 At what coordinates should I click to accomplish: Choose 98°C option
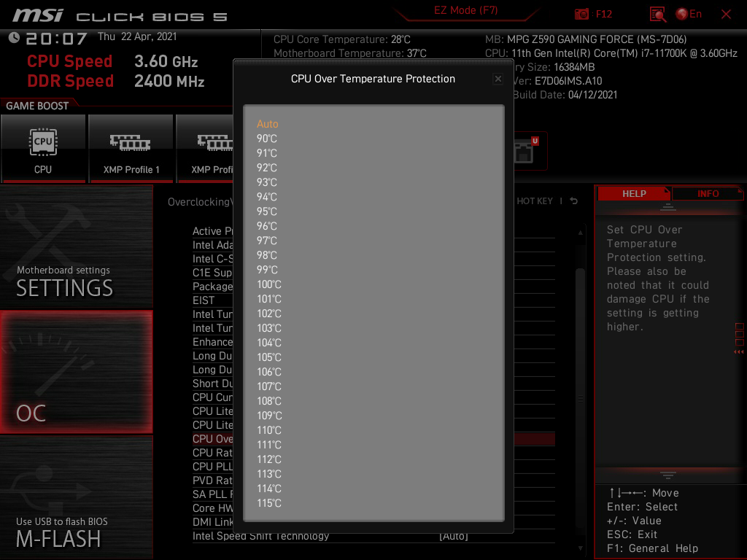[267, 255]
